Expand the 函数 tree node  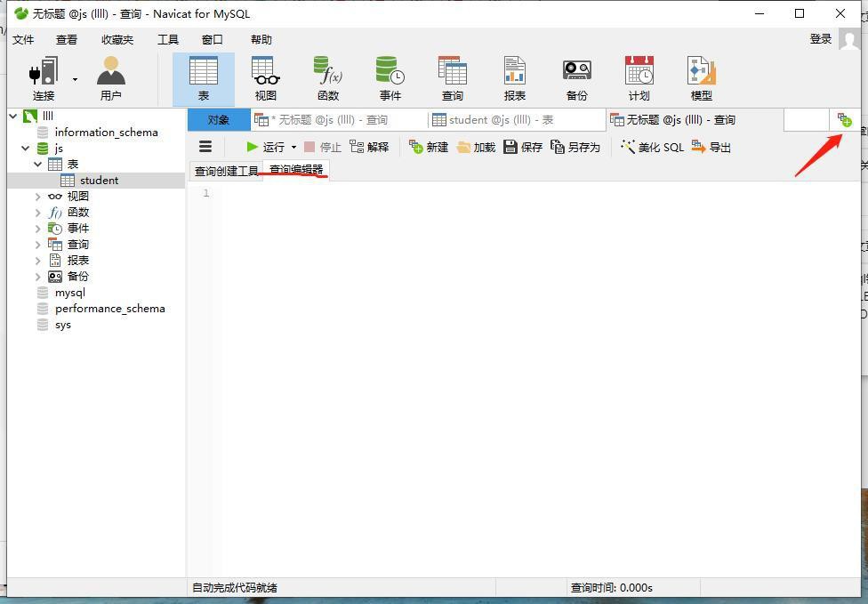coord(37,213)
